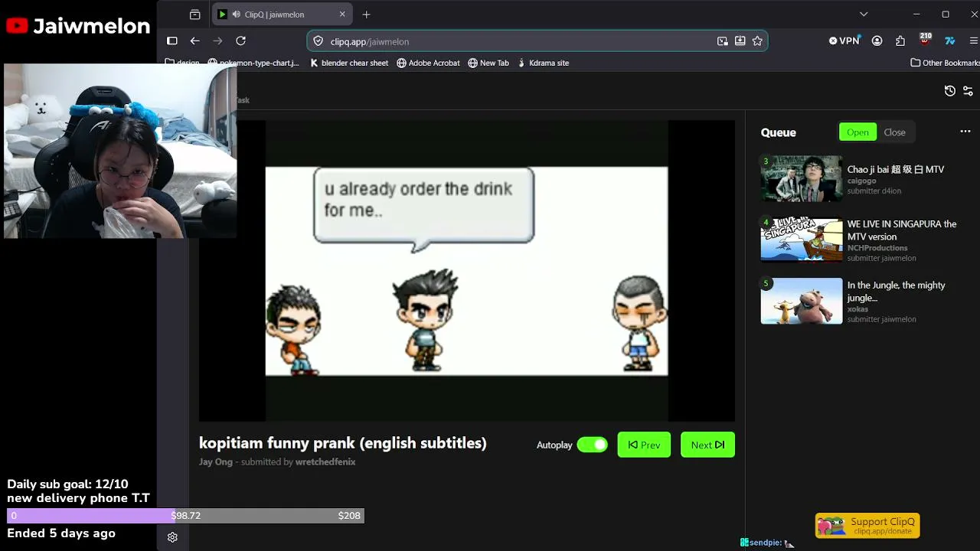Go forward one page in browser
The height and width of the screenshot is (551, 980).
click(218, 41)
